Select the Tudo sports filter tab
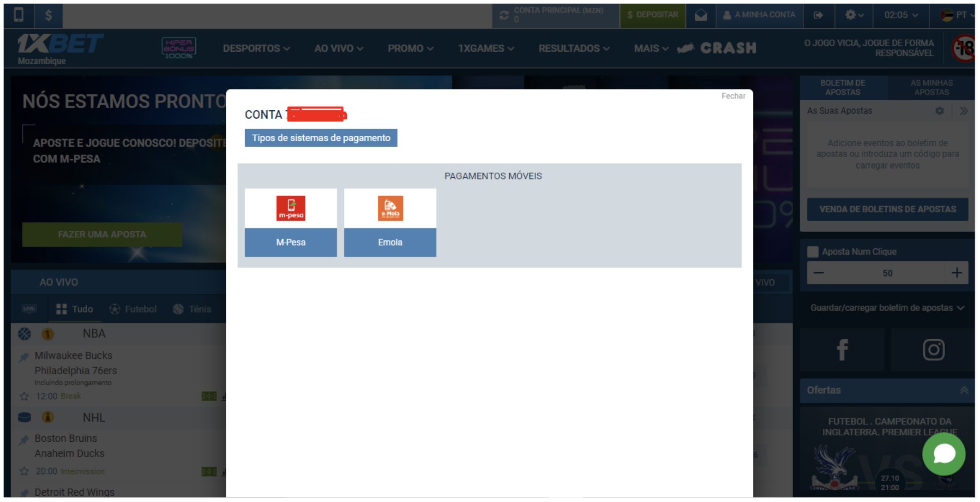 click(75, 309)
